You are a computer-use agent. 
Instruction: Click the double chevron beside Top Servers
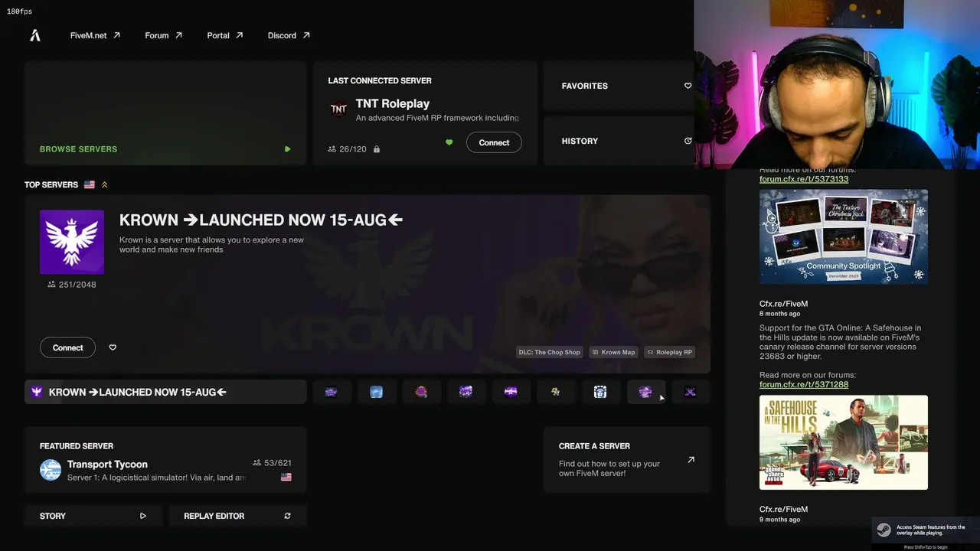(x=105, y=184)
